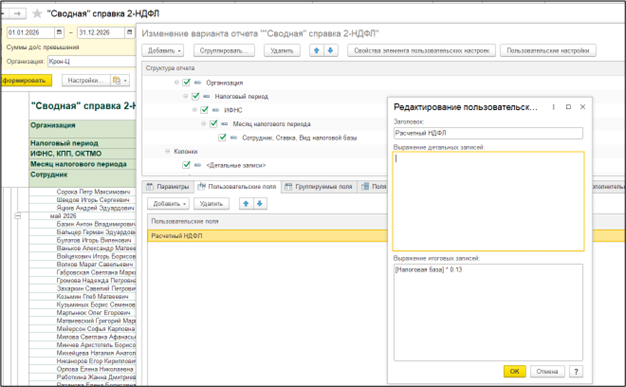Collapse the Налоговый период tree node
This screenshot has width=626, height=387.
pos(185,96)
